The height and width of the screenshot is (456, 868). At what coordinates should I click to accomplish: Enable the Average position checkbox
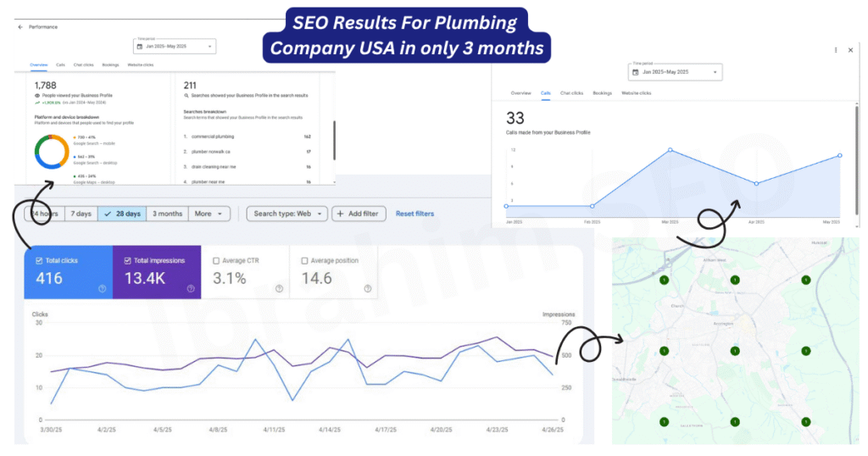(x=305, y=261)
